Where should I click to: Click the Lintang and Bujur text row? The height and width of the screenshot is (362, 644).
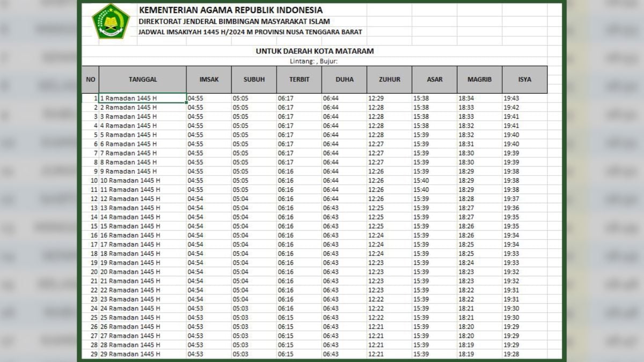[314, 61]
